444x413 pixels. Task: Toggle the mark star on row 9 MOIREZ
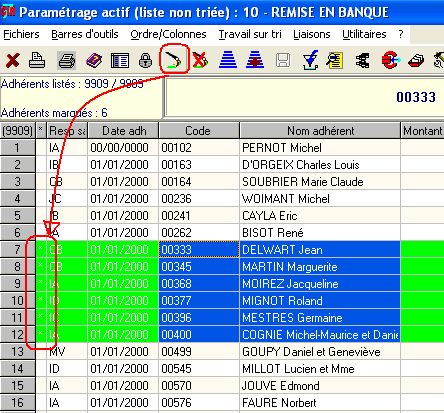41,283
